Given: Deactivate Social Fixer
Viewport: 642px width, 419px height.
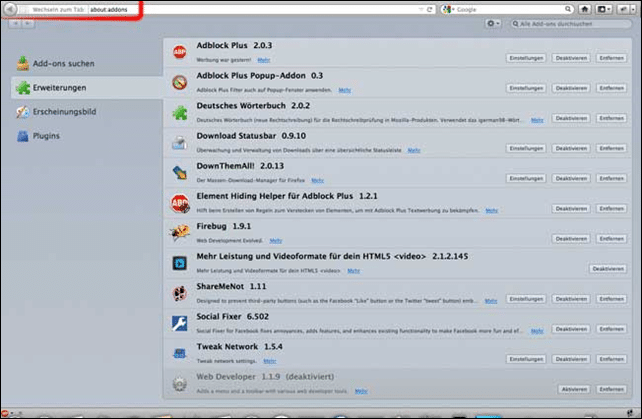Looking at the screenshot, I should click(x=571, y=329).
